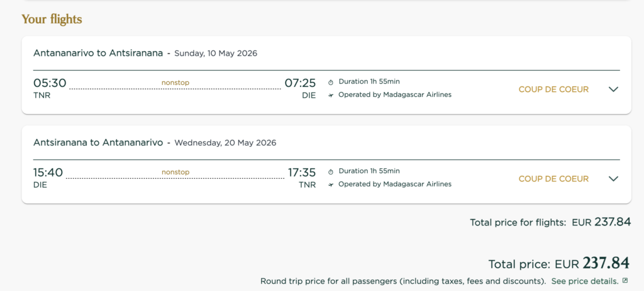The height and width of the screenshot is (291, 644).
Task: Click the 17:35 arrival time at TNR
Action: click(302, 173)
